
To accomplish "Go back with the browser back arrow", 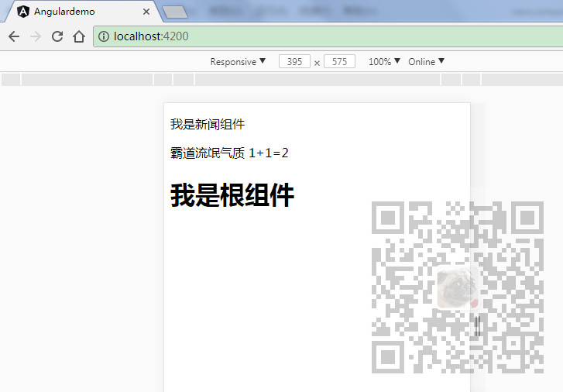I will coord(14,36).
